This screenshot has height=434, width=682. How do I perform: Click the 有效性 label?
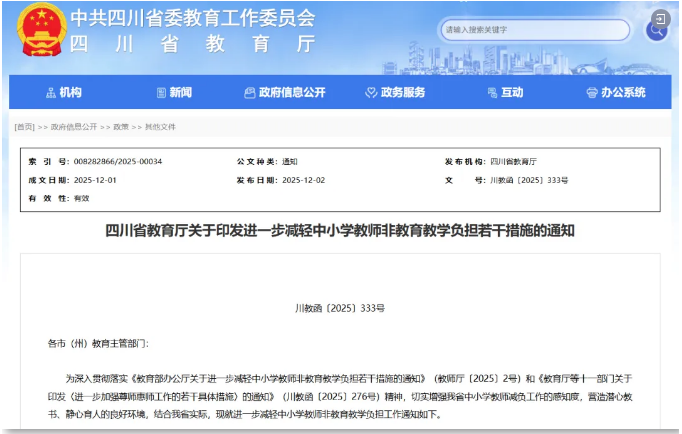(x=50, y=198)
